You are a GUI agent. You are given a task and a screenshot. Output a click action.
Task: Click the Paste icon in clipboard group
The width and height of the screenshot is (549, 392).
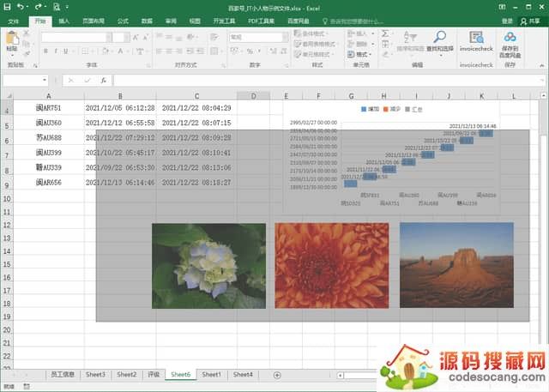[12, 39]
